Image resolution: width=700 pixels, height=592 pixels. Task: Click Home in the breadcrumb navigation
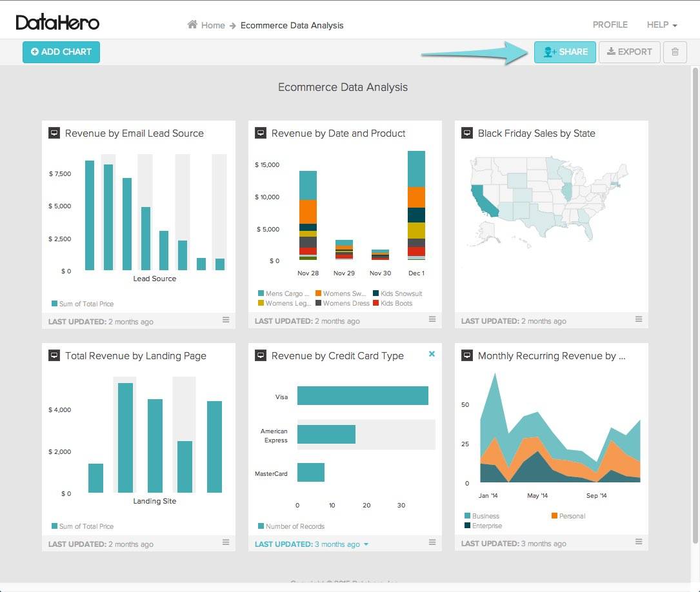pyautogui.click(x=213, y=25)
